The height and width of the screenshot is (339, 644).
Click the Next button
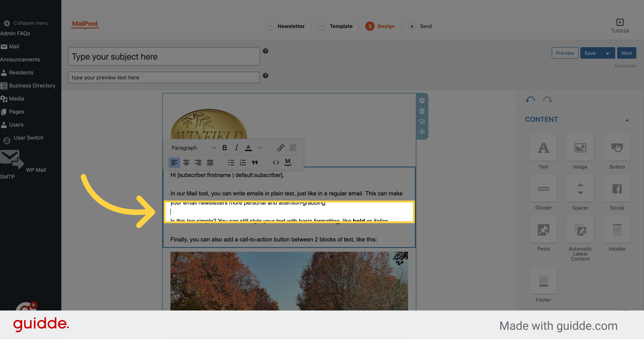(626, 53)
